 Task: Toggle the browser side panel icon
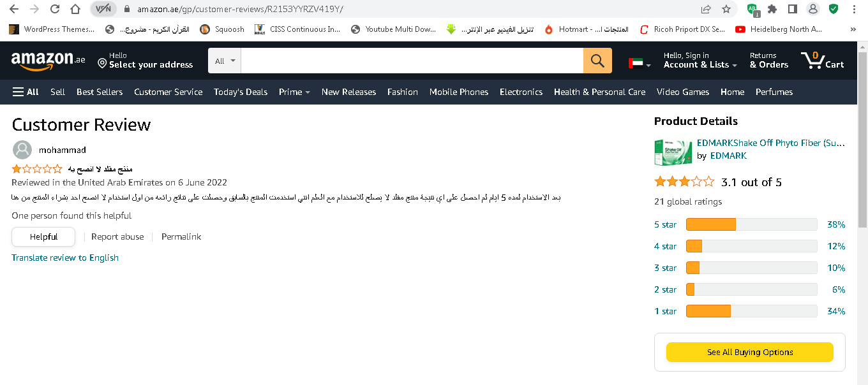(793, 10)
